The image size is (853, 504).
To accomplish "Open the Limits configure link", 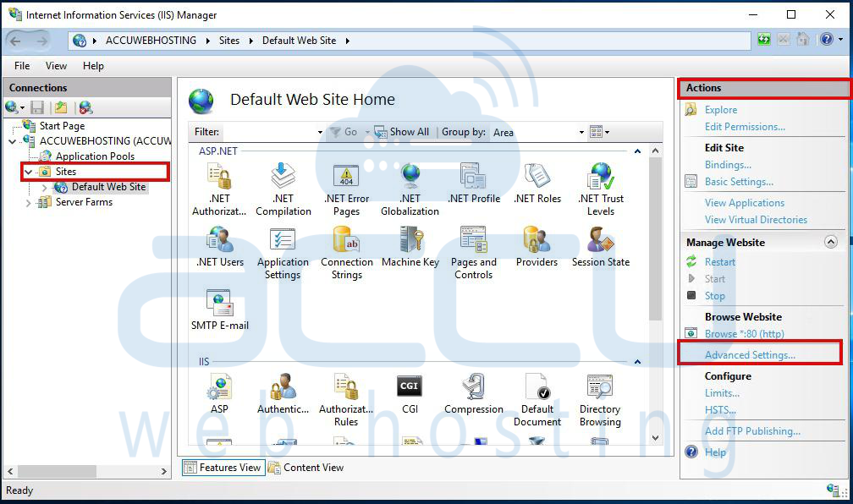I will point(722,393).
